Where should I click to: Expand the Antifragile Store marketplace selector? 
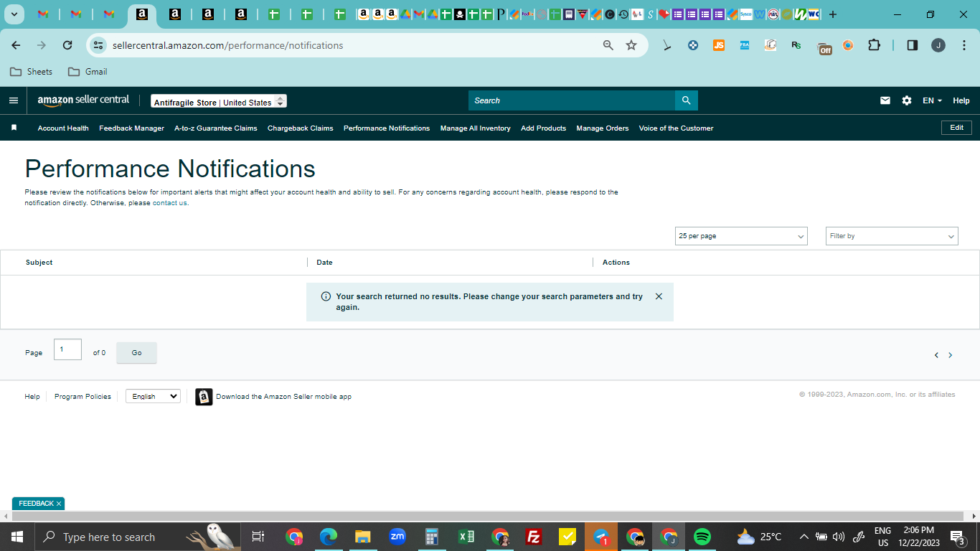[219, 102]
